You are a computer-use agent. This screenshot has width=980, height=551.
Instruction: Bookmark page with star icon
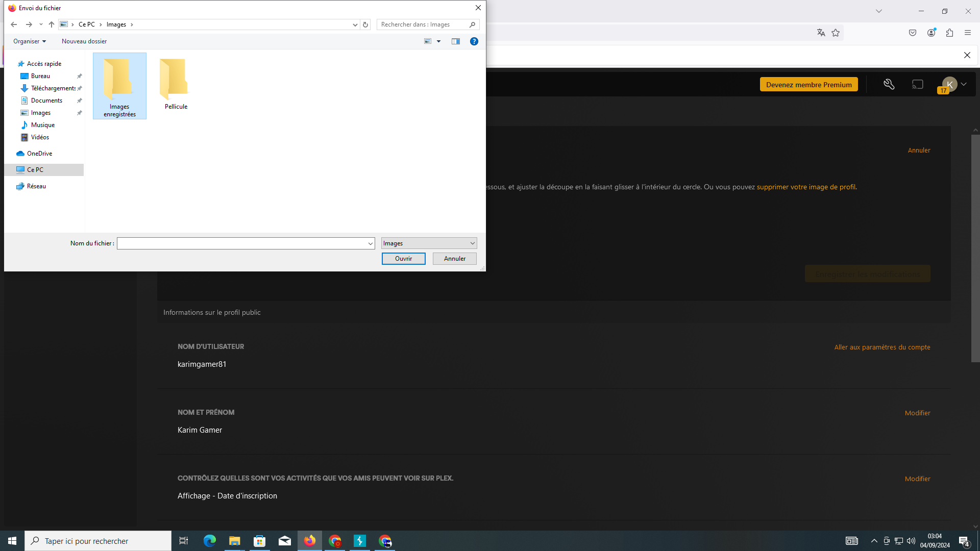pyautogui.click(x=836, y=33)
